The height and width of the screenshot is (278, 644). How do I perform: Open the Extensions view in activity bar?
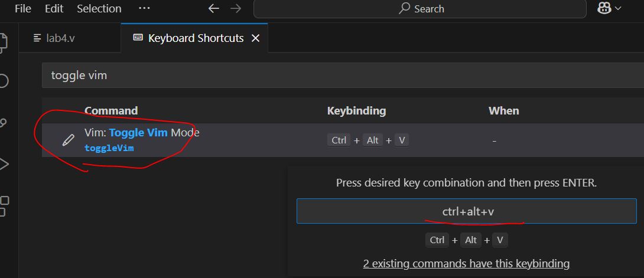coord(4,205)
